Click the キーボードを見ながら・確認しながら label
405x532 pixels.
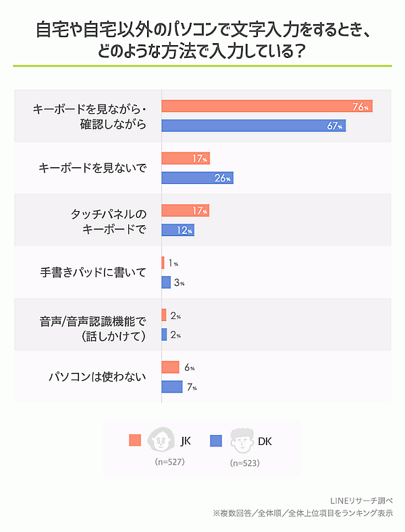click(x=89, y=116)
